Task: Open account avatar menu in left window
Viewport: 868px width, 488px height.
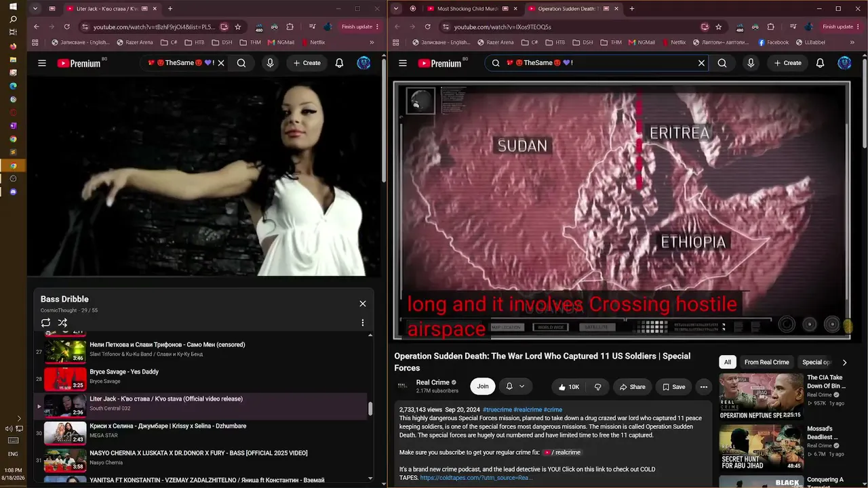Action: pyautogui.click(x=364, y=63)
